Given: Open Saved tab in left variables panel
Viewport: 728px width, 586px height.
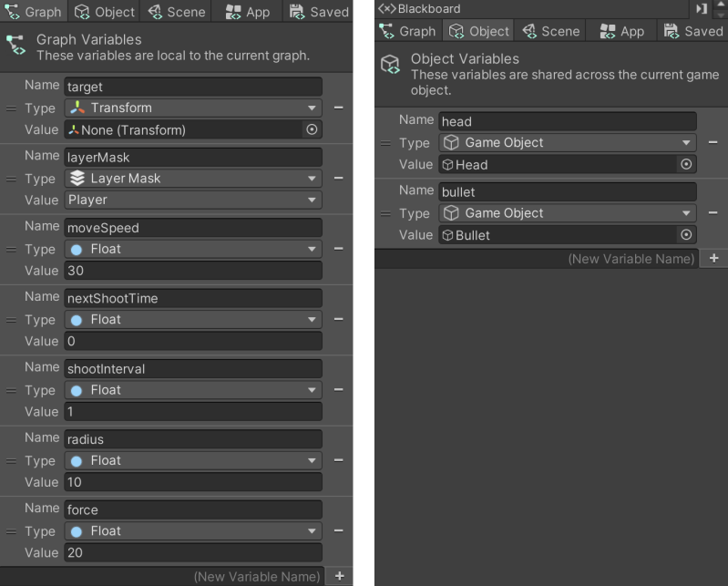Looking at the screenshot, I should coord(320,11).
